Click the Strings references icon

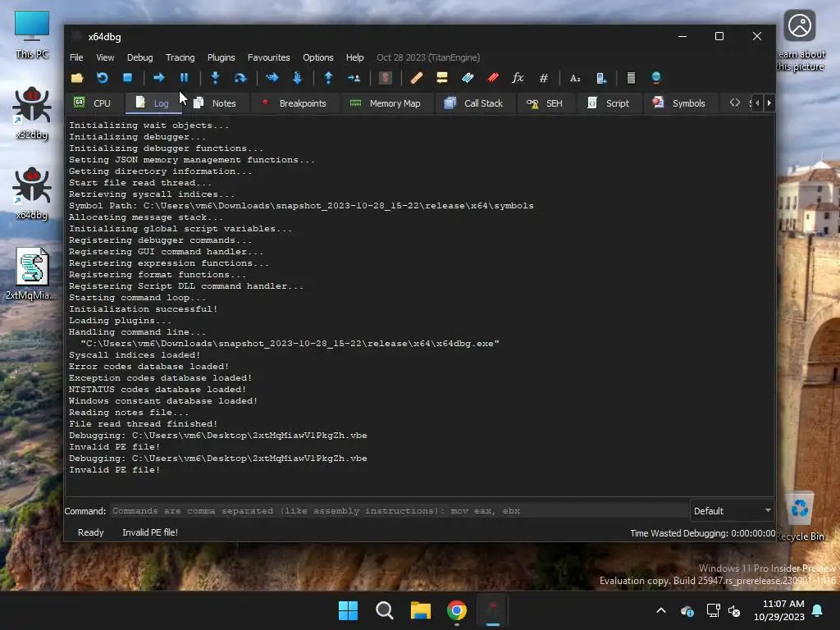575,78
